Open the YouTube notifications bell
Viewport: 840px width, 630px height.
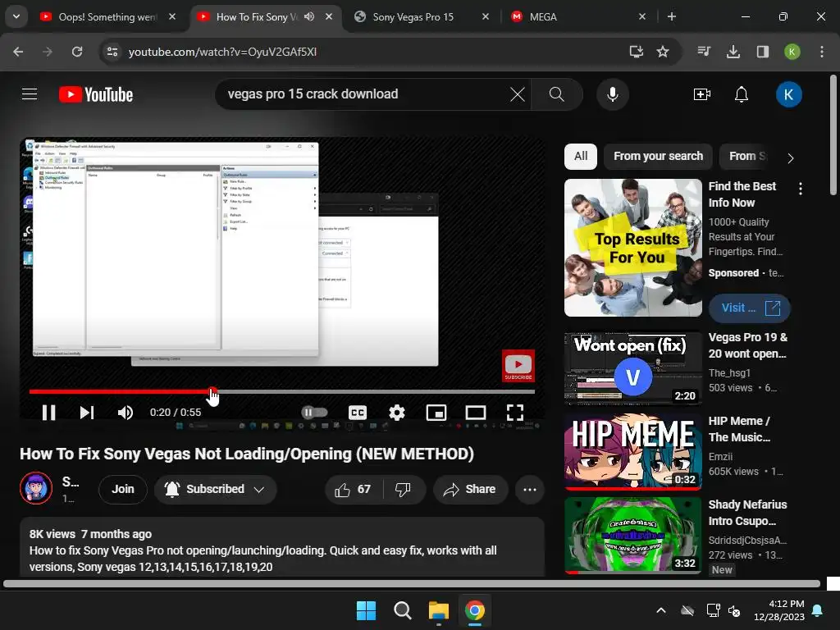pyautogui.click(x=742, y=94)
